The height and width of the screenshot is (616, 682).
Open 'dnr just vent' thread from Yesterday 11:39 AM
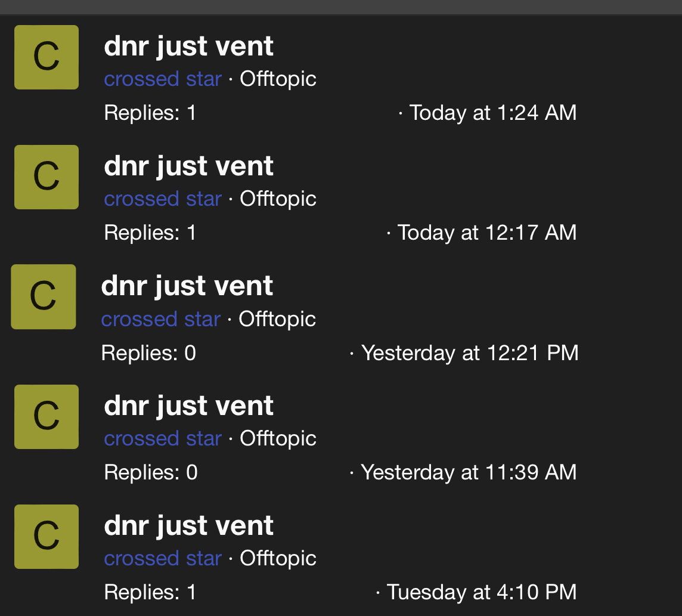click(x=189, y=406)
